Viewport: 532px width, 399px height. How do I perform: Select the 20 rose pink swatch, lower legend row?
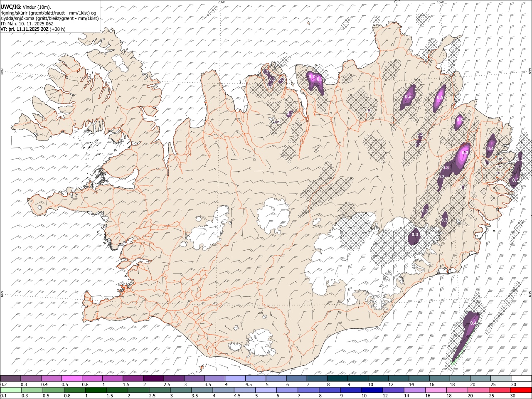(x=478, y=390)
